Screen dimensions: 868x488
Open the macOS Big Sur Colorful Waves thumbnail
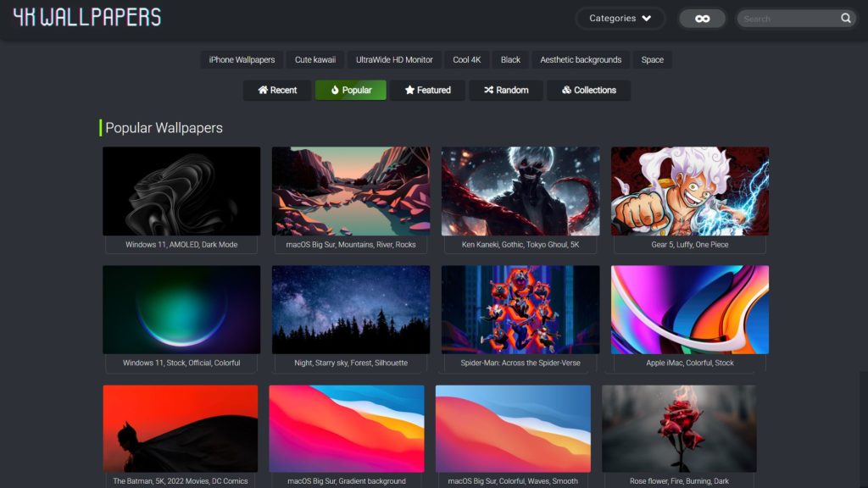[x=513, y=429]
